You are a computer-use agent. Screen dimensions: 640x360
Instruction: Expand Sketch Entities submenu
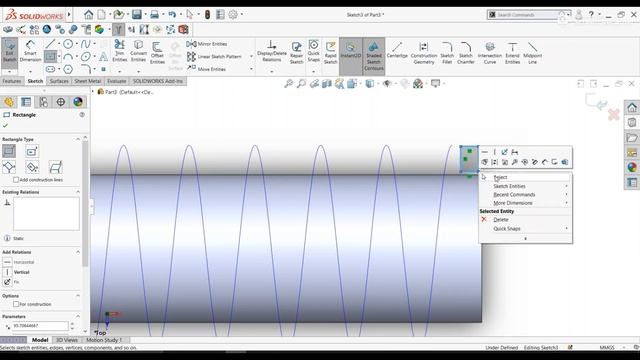[525, 186]
